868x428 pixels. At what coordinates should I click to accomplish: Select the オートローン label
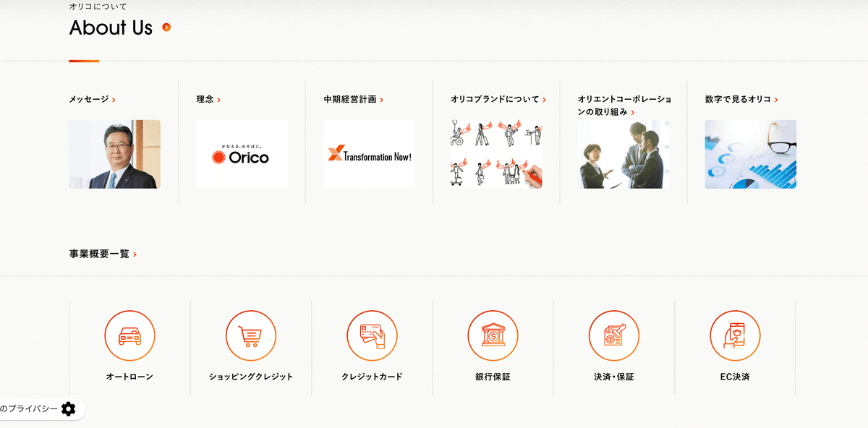(x=129, y=377)
